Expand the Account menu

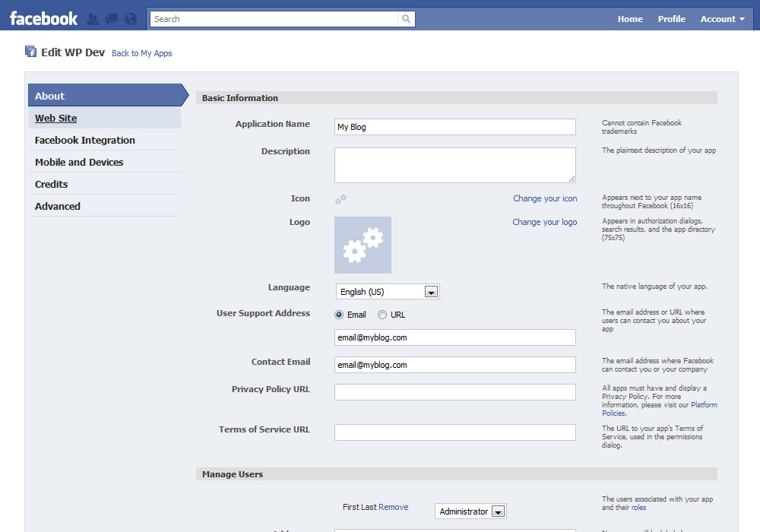(722, 19)
